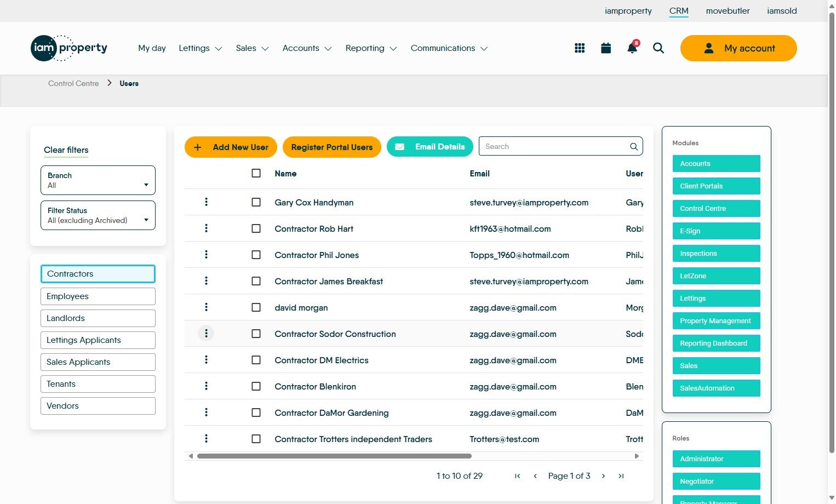Open row actions menu for Gary Cox Handyman
This screenshot has width=836, height=504.
point(206,202)
